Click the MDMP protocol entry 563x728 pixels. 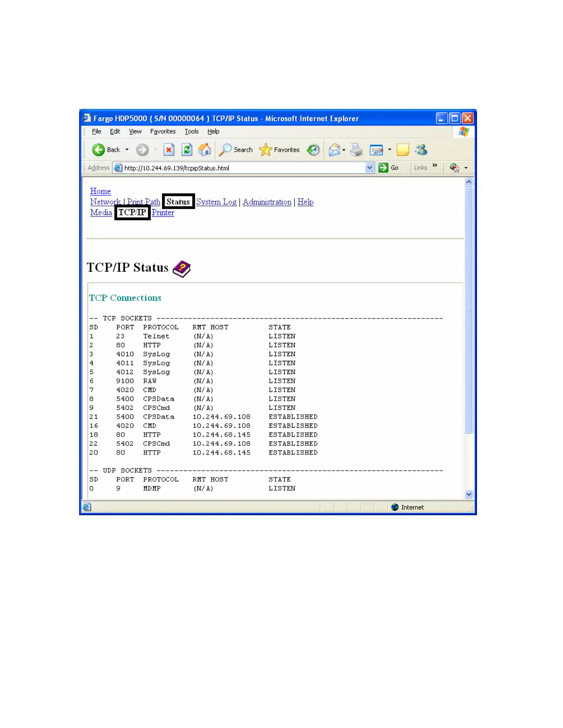coord(152,489)
